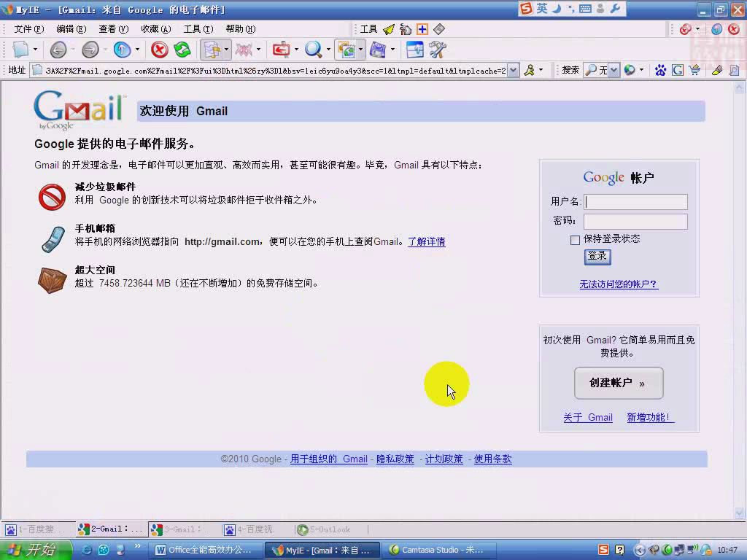Image resolution: width=747 pixels, height=560 pixels.
Task: Click the magnifying glass toolbar icon
Action: click(313, 50)
